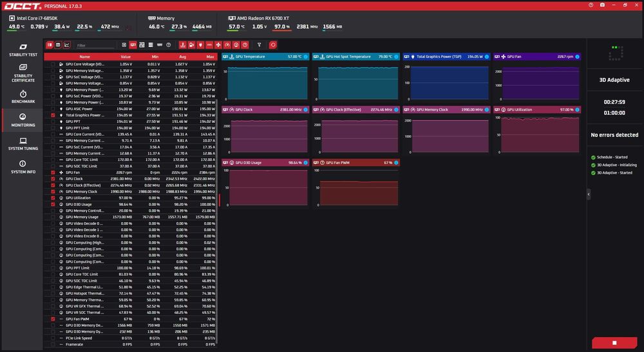Take a screenshot with camera icon
644x352 pixels.
pos(602,5)
